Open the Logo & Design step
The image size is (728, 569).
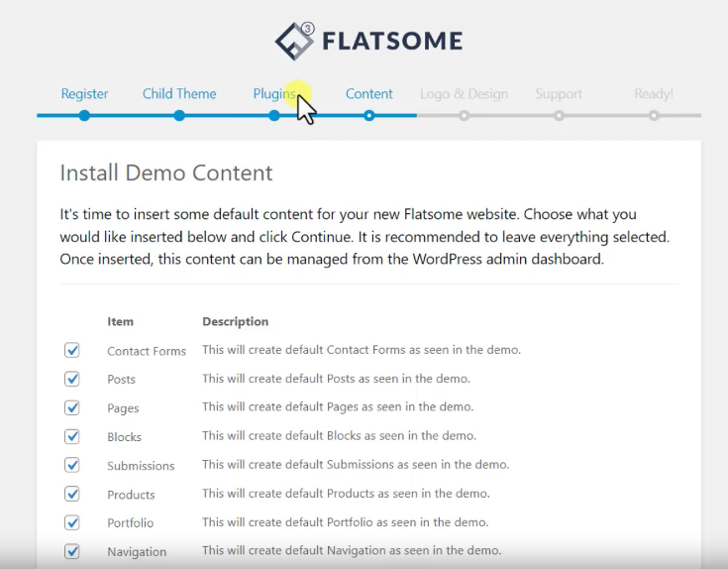(464, 94)
